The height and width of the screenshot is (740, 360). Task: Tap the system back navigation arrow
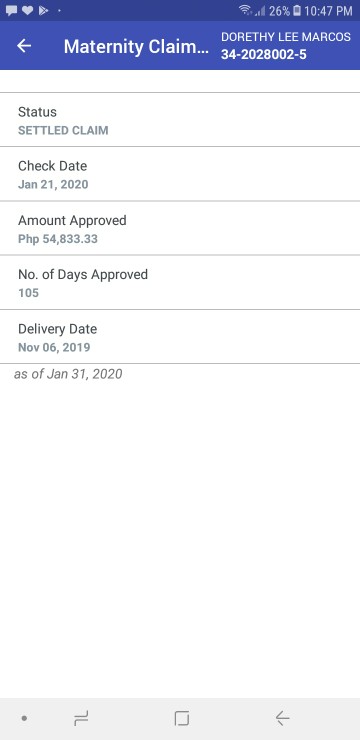point(282,718)
